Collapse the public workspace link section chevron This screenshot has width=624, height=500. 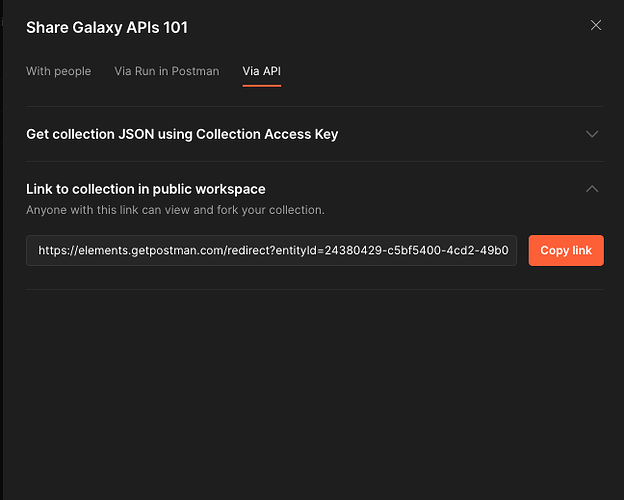tap(592, 189)
